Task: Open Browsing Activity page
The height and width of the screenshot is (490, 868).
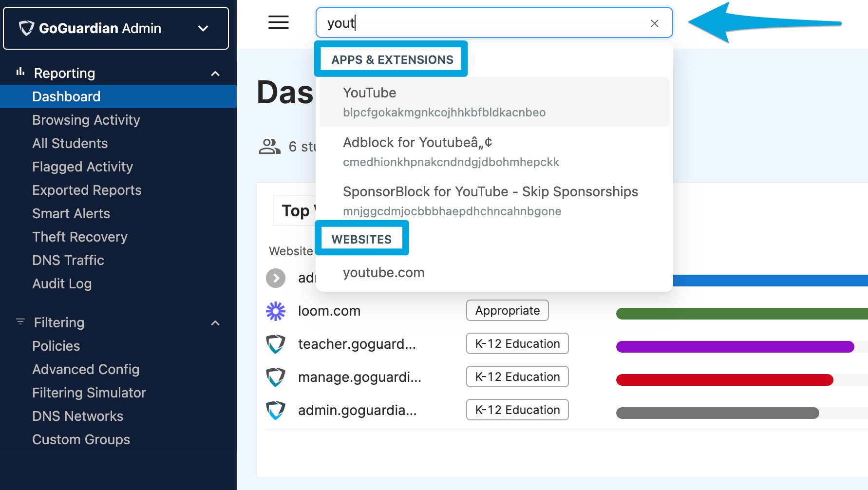Action: pos(86,120)
